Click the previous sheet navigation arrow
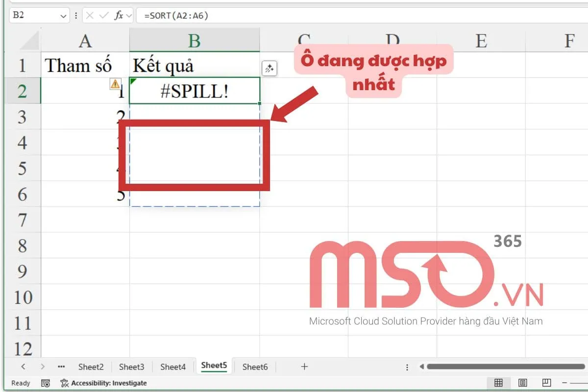Image resolution: width=588 pixels, height=392 pixels. pos(24,366)
